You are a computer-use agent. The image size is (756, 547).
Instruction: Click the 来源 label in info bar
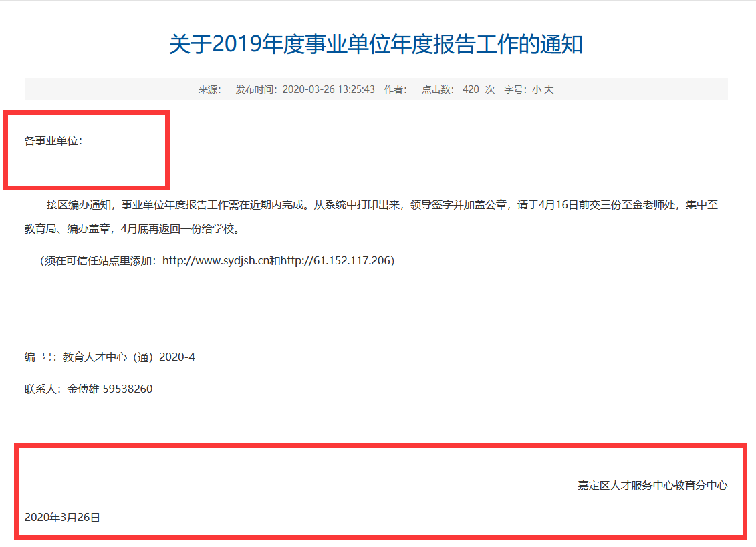pyautogui.click(x=209, y=89)
